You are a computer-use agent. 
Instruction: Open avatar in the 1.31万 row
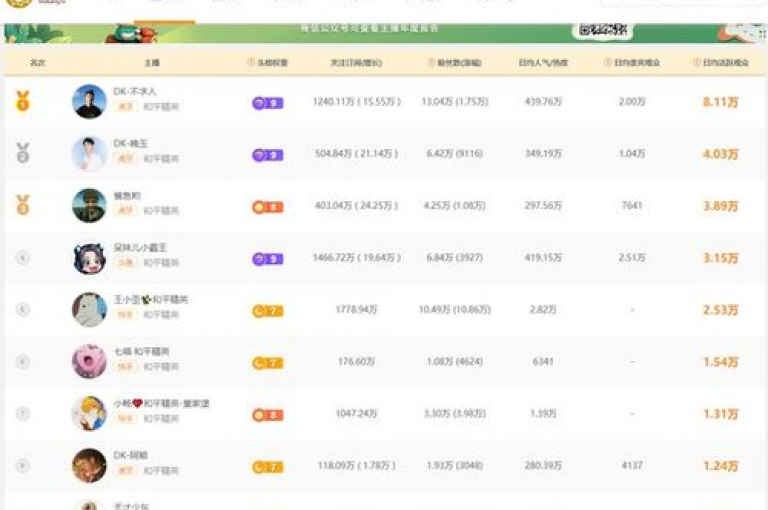(89, 413)
